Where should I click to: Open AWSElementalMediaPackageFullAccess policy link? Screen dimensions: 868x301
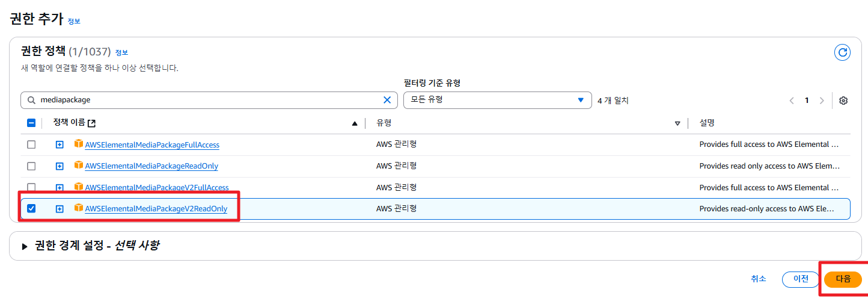click(152, 144)
